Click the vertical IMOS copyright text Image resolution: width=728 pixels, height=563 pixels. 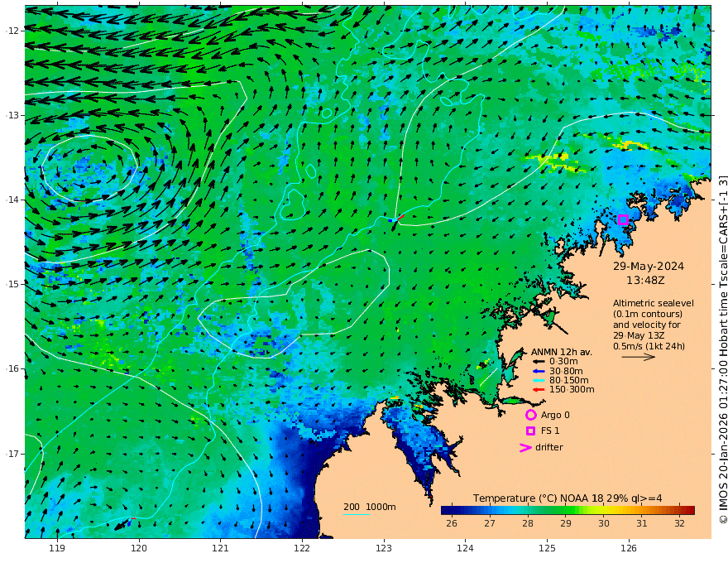click(723, 349)
